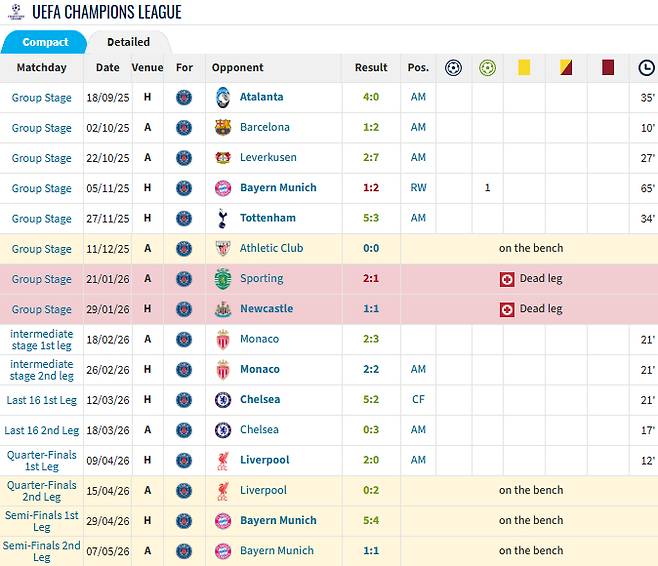This screenshot has width=658, height=566.
Task: Click the team crest in the For column of Liverpool home row
Action: coord(184,460)
